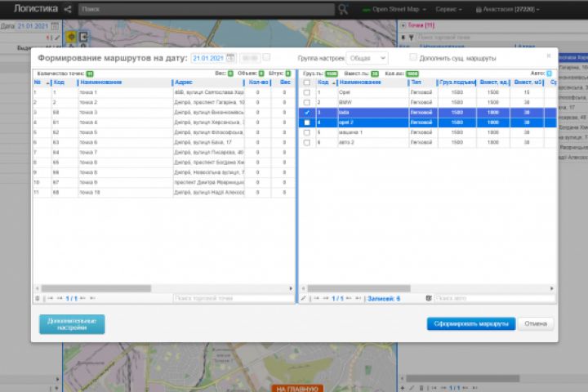Check the box for Opel vehicle row
The width and height of the screenshot is (588, 392).
point(306,92)
